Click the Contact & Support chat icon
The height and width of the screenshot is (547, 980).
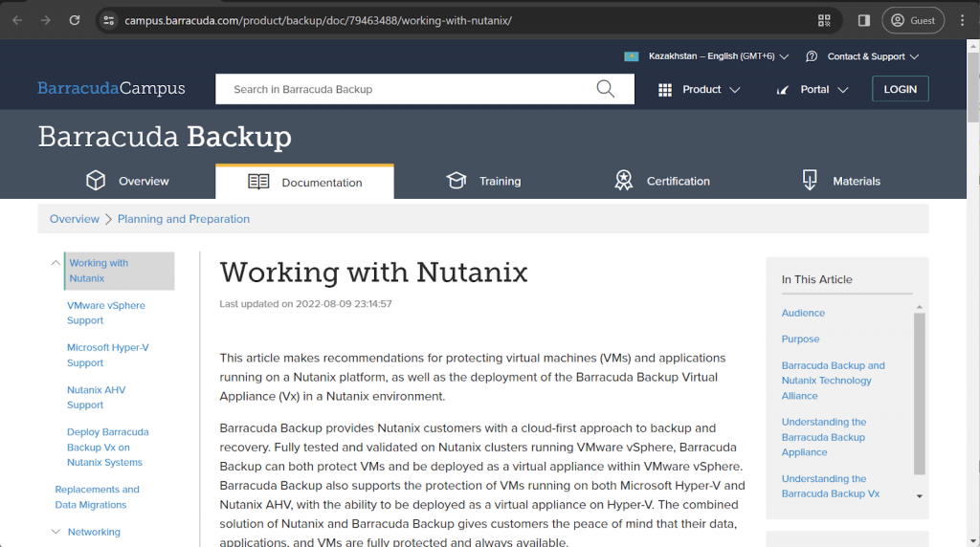(812, 56)
